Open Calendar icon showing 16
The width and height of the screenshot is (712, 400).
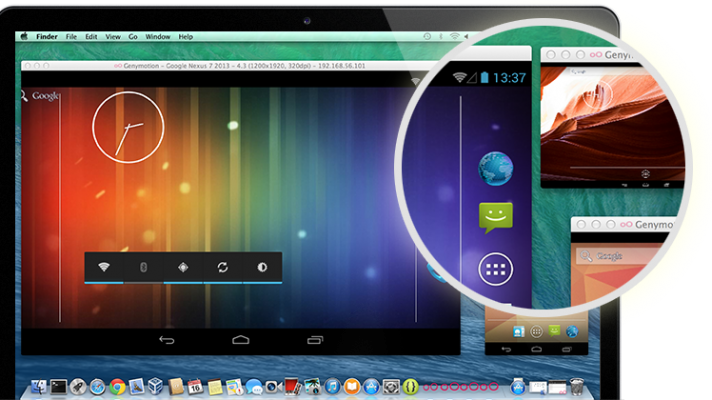tap(195, 387)
